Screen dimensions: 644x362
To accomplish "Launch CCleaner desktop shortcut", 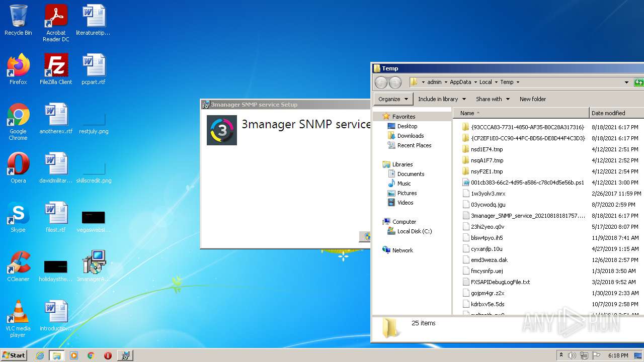I will pos(18,266).
